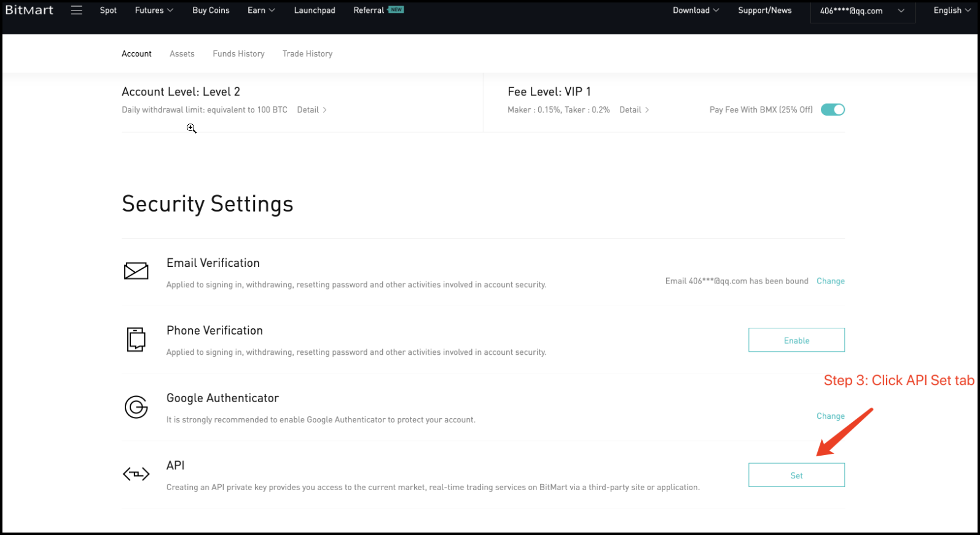Click the API arrows icon
This screenshot has height=535, width=980.
136,474
